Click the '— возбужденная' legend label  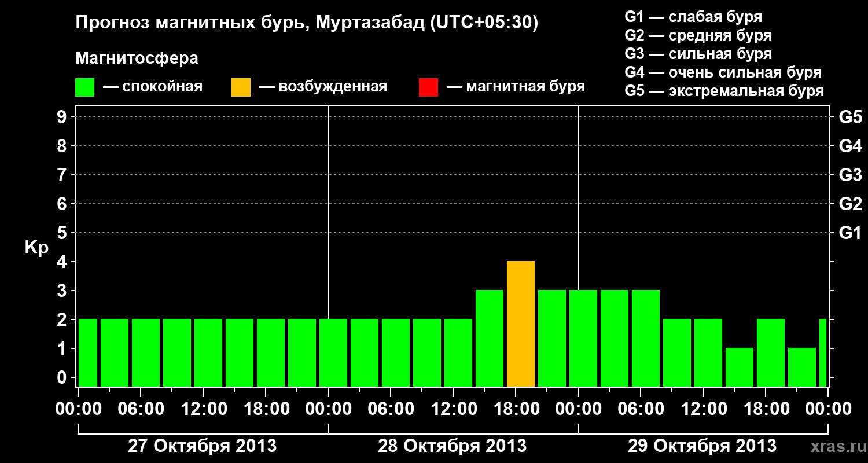click(x=323, y=87)
